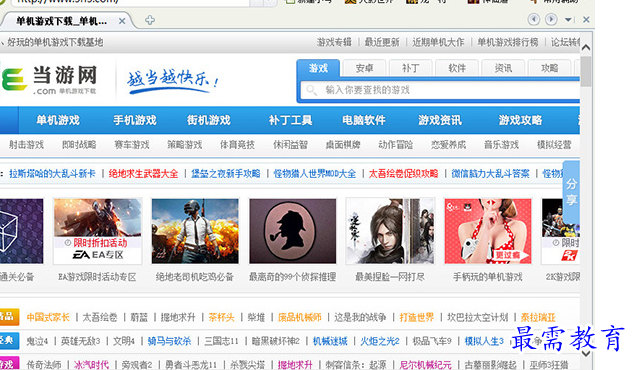Open the 绝地求生武器大全 hot link
This screenshot has height=370, width=633.
click(x=143, y=174)
